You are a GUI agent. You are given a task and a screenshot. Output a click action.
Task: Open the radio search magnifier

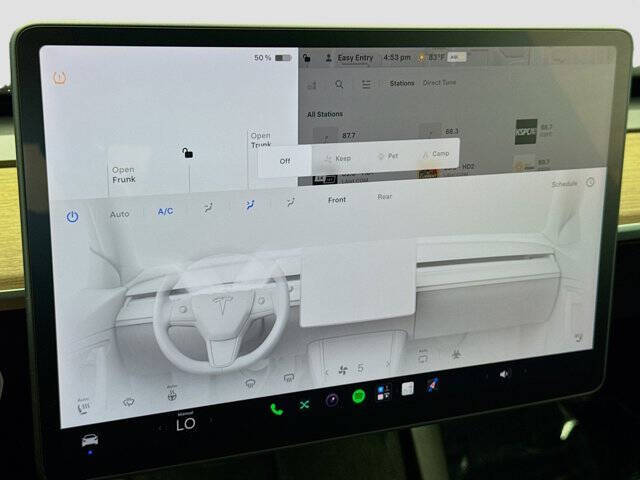pyautogui.click(x=339, y=84)
